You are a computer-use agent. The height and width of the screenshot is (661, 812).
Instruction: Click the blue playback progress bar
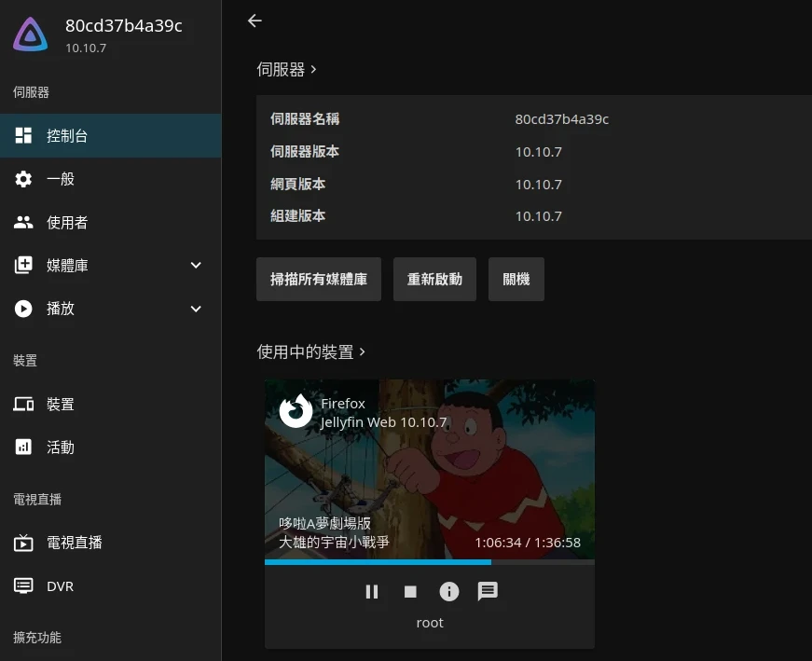pos(378,562)
